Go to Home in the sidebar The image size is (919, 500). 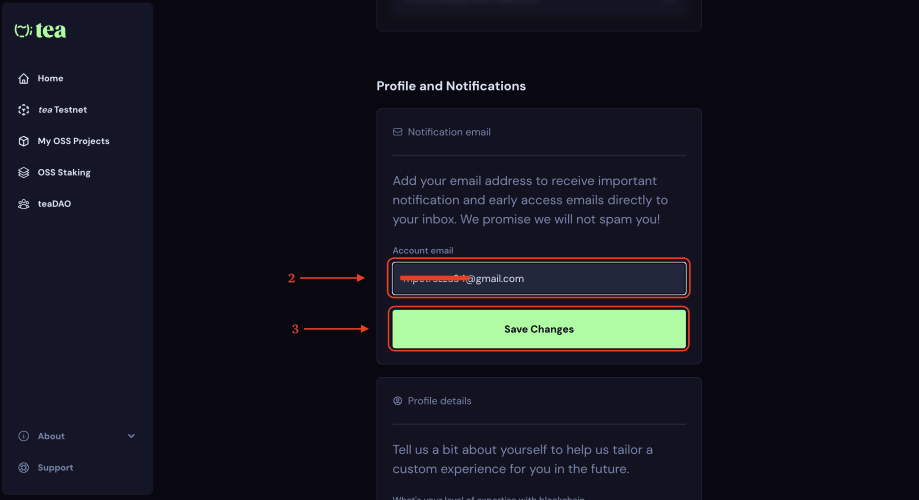(x=50, y=78)
